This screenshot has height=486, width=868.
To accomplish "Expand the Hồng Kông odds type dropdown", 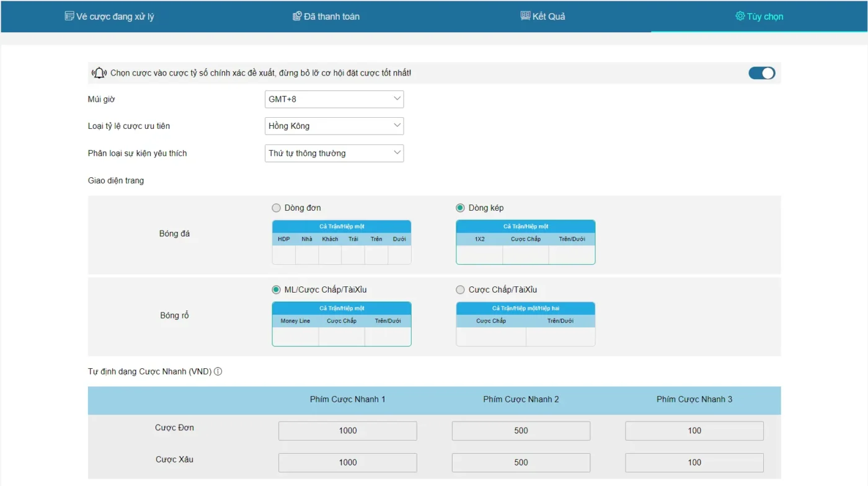I will pos(334,126).
